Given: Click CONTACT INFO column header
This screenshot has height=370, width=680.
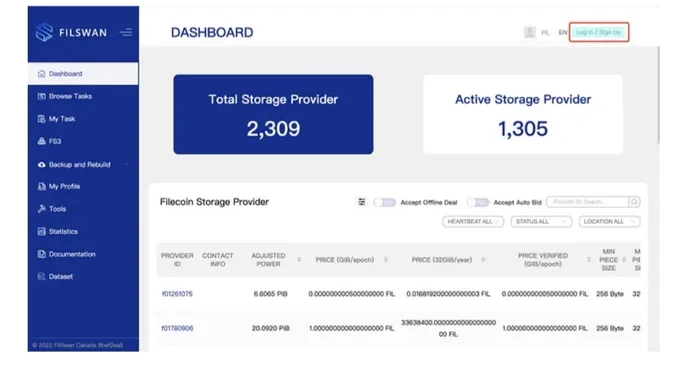Looking at the screenshot, I should click(x=218, y=259).
